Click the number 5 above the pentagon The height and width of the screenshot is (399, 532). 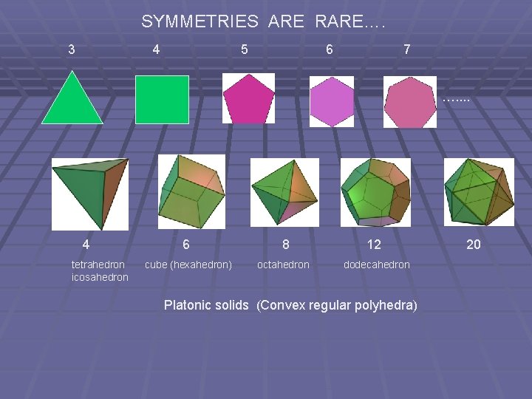tap(245, 50)
